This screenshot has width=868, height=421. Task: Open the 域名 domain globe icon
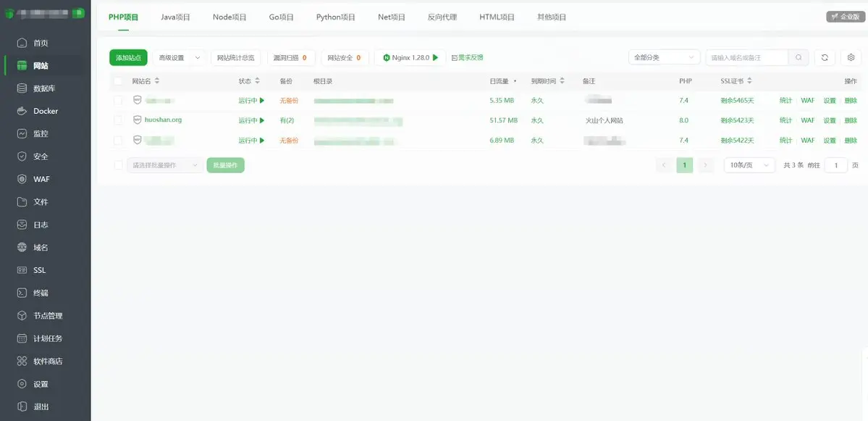pyautogui.click(x=22, y=247)
